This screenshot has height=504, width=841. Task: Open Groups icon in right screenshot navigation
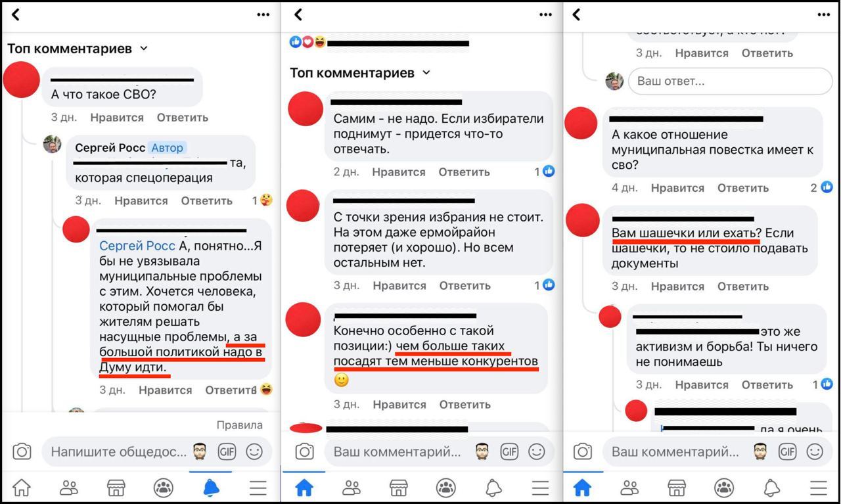point(724,488)
